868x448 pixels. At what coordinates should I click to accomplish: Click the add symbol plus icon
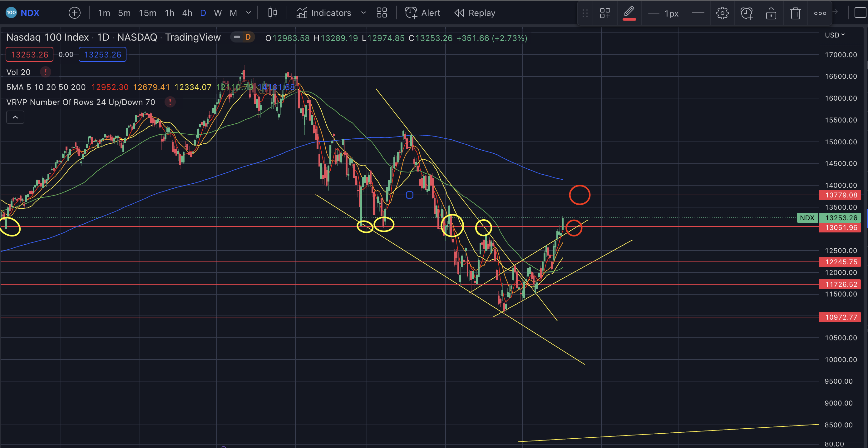pos(75,13)
